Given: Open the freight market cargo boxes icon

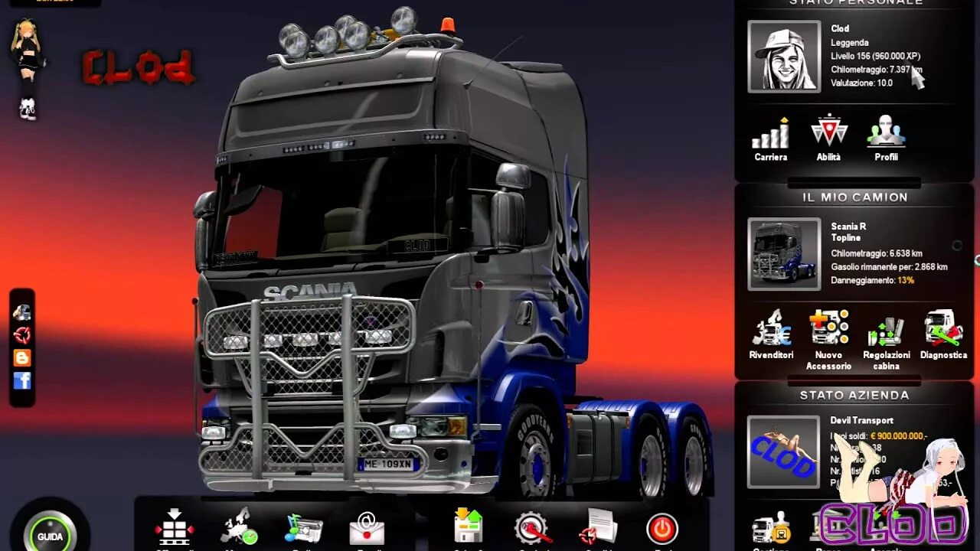Looking at the screenshot, I should (x=174, y=527).
